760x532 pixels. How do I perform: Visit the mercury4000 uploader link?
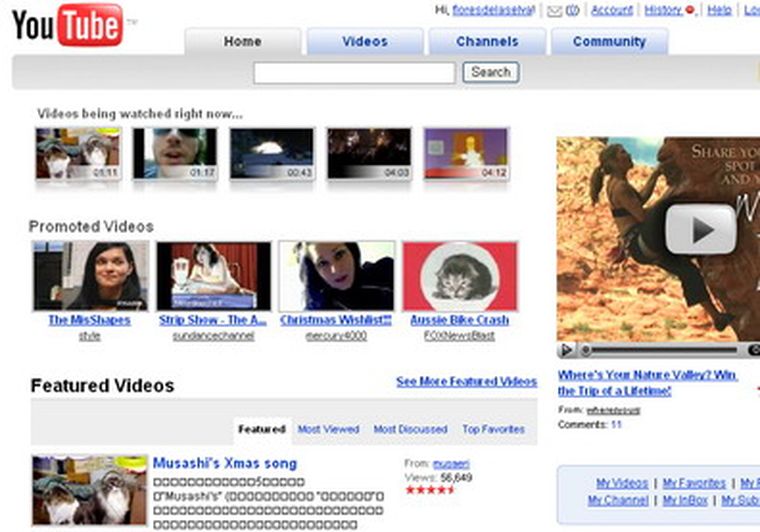pos(336,336)
